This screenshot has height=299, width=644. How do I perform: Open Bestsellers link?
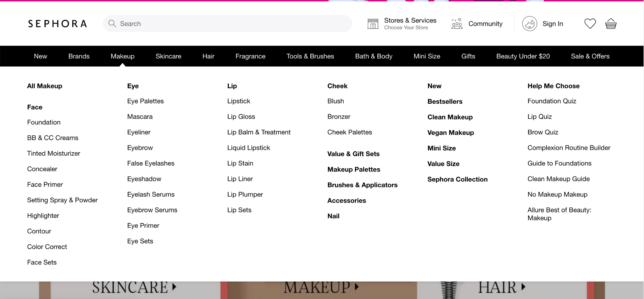click(x=445, y=101)
